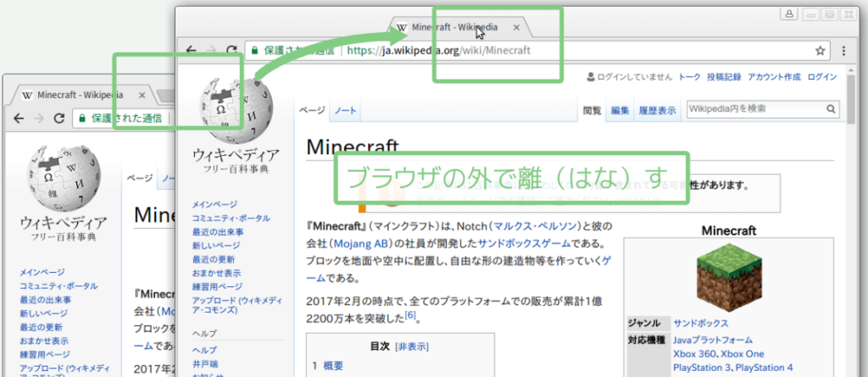Click the [6] footnote reference
The width and height of the screenshot is (868, 377).
(410, 315)
